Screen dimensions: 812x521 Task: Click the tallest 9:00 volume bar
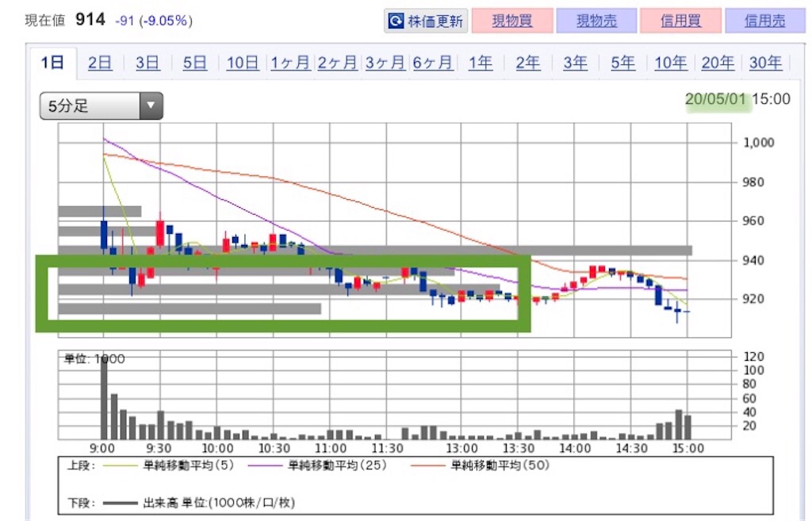tap(104, 398)
